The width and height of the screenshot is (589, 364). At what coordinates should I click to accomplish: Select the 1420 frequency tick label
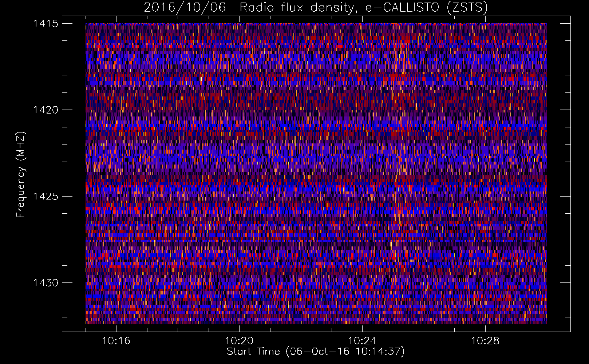pyautogui.click(x=46, y=110)
